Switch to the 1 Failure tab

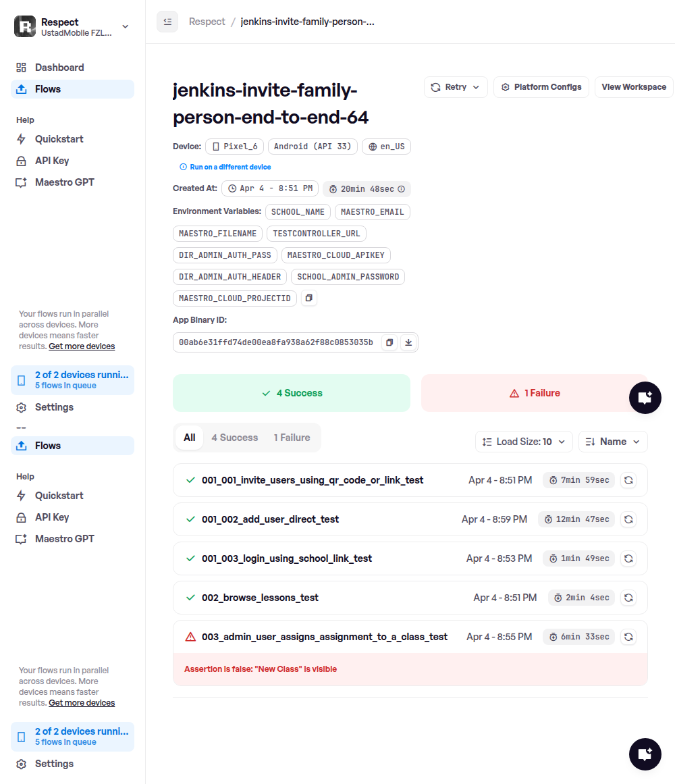click(x=292, y=438)
